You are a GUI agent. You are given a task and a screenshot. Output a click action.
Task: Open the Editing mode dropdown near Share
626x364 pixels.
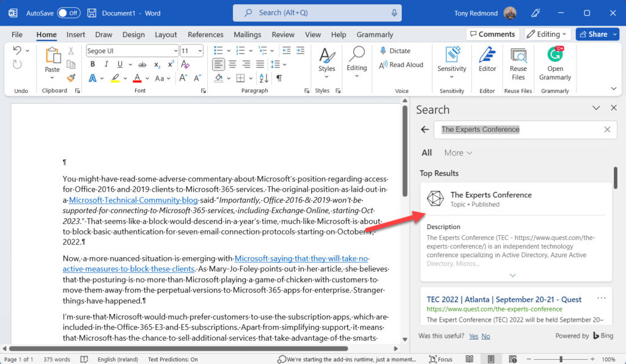point(547,34)
